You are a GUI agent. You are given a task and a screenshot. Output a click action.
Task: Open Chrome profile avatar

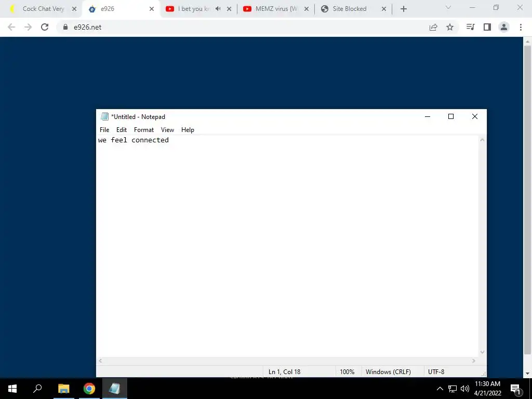504,27
